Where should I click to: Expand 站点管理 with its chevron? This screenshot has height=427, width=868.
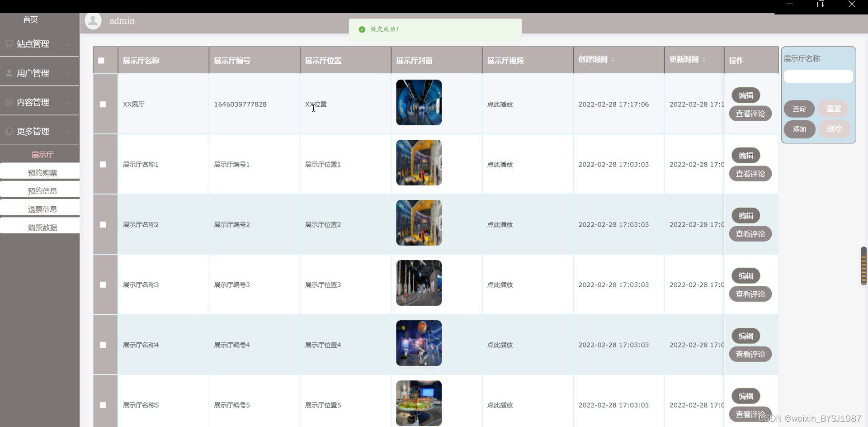click(x=67, y=44)
